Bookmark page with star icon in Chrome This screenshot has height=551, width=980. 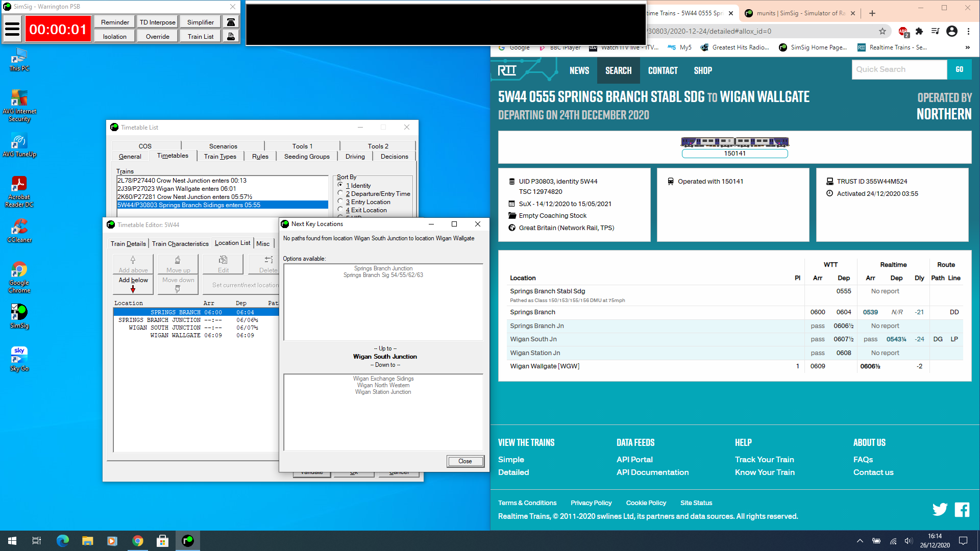[883, 31]
